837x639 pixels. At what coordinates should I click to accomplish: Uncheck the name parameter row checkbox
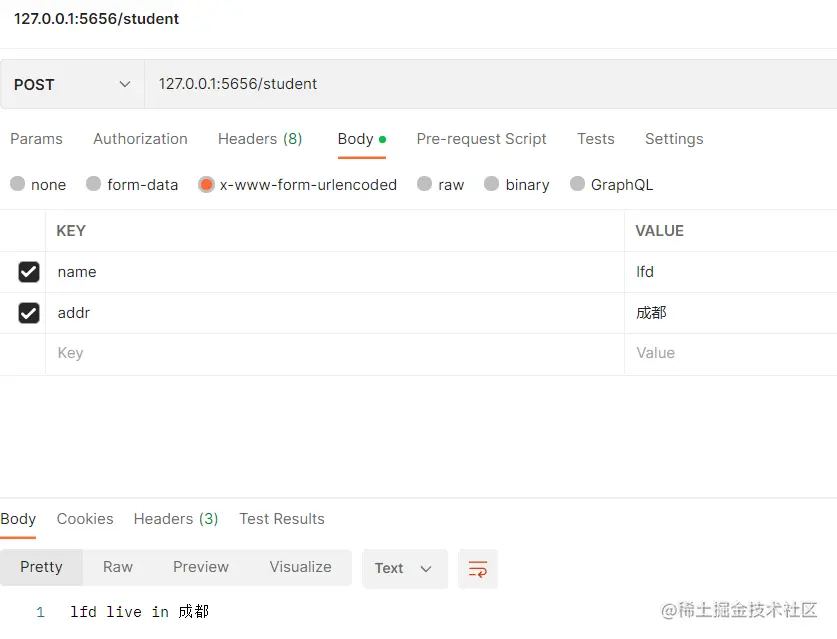[29, 272]
